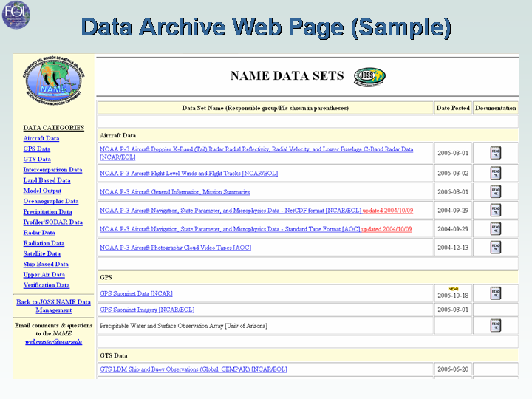Open GTS Data category link
The width and height of the screenshot is (532, 399).
(37, 160)
